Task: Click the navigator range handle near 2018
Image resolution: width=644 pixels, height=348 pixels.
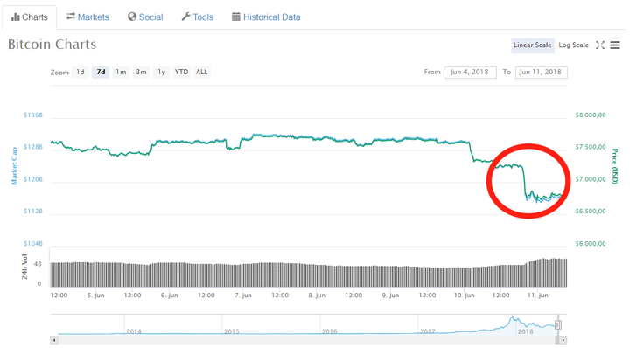Action: (x=557, y=325)
